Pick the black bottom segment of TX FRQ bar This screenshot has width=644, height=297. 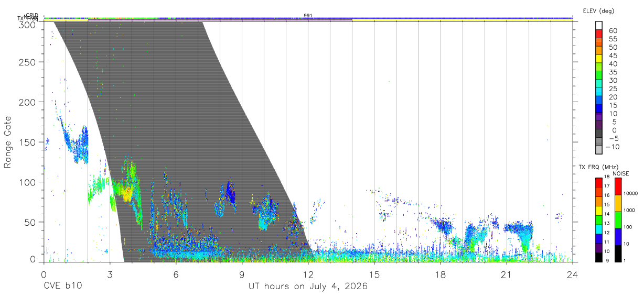599,257
